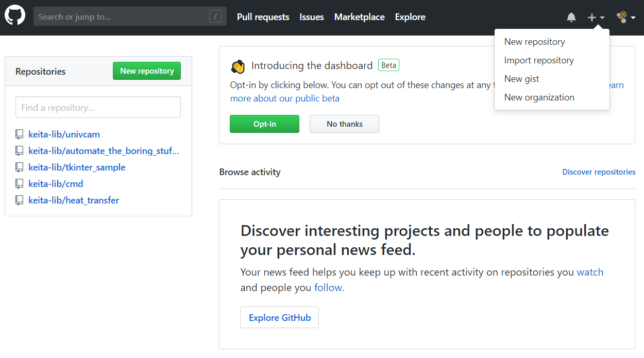The image size is (644, 358).
Task: Click the Beta label badge
Action: pos(388,65)
